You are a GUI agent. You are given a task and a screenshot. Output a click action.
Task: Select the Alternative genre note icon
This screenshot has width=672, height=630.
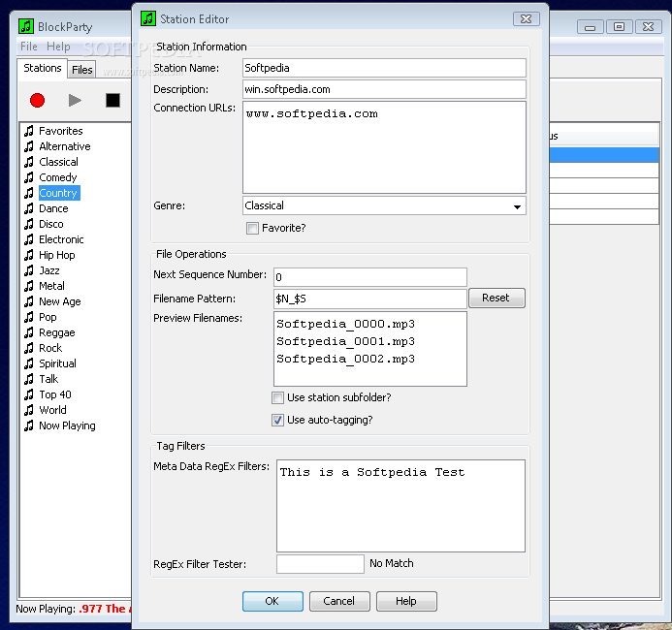click(x=29, y=146)
